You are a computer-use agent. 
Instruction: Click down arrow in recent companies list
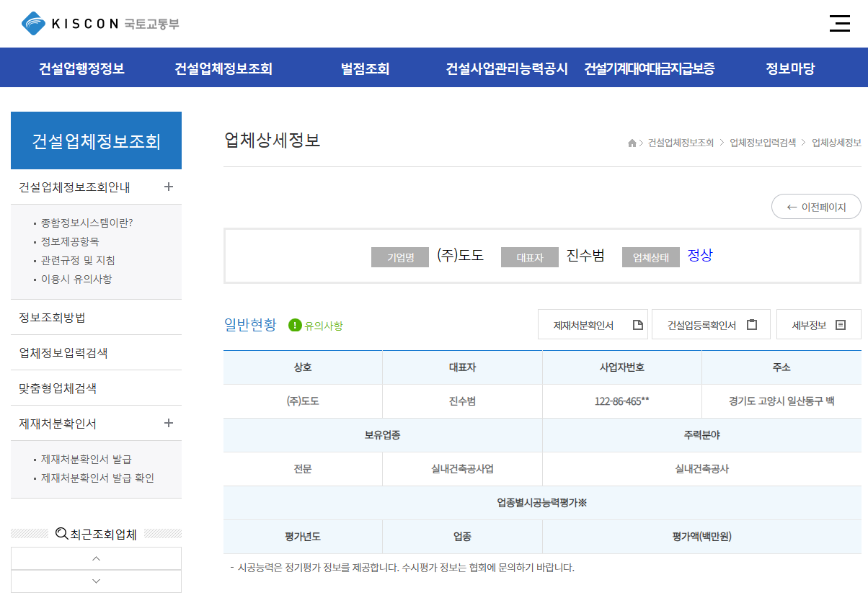pos(97,581)
